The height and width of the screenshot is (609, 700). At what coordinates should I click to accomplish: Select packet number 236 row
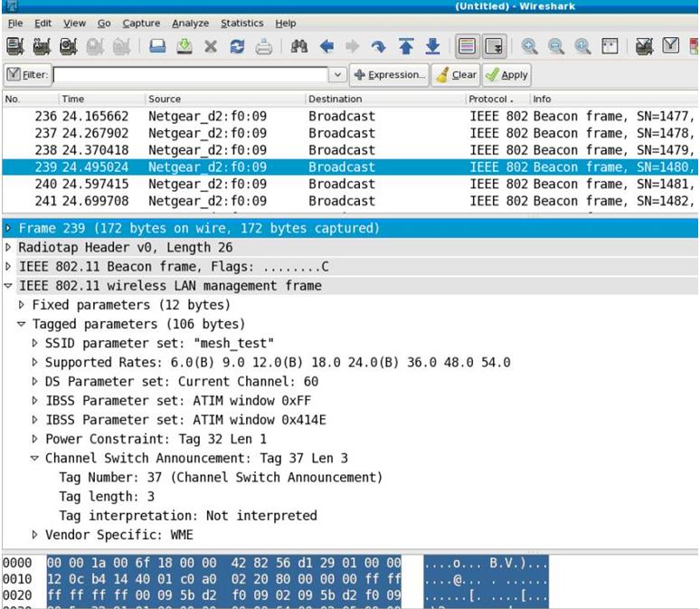pyautogui.click(x=350, y=116)
